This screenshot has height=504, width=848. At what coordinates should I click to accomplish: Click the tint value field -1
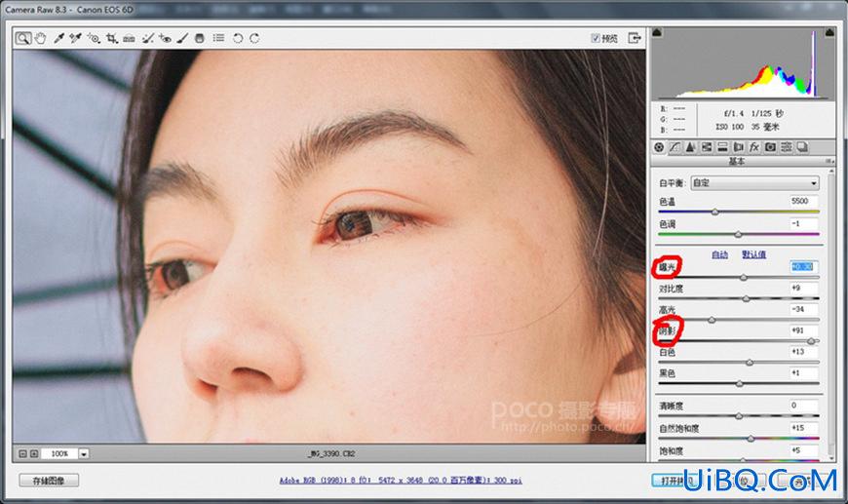point(804,223)
